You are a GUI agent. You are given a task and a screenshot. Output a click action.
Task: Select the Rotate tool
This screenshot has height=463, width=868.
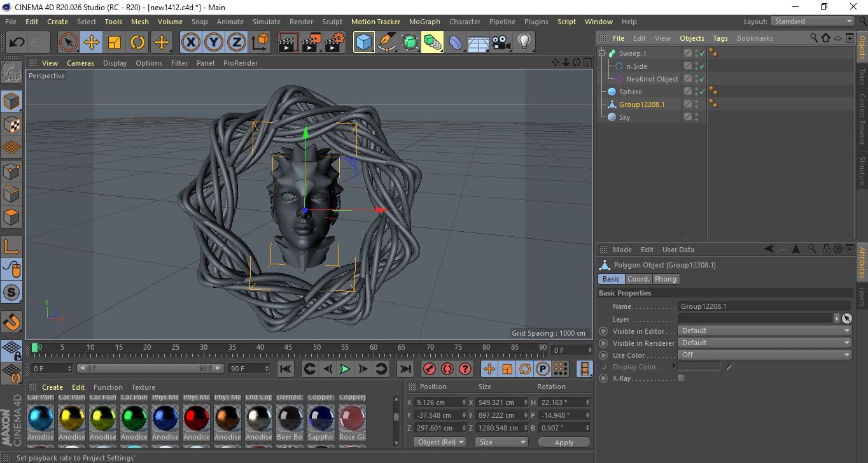click(x=137, y=43)
